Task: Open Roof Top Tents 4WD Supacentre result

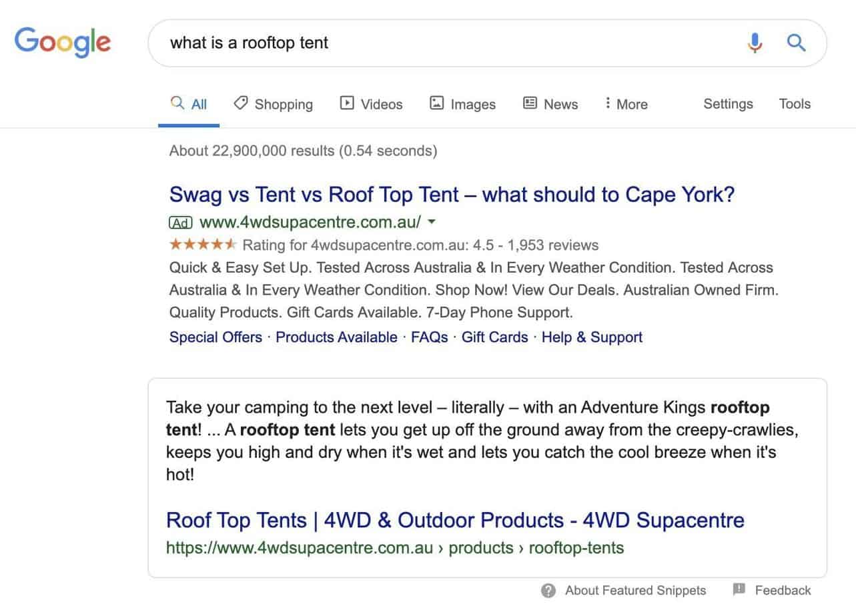Action: coord(455,520)
